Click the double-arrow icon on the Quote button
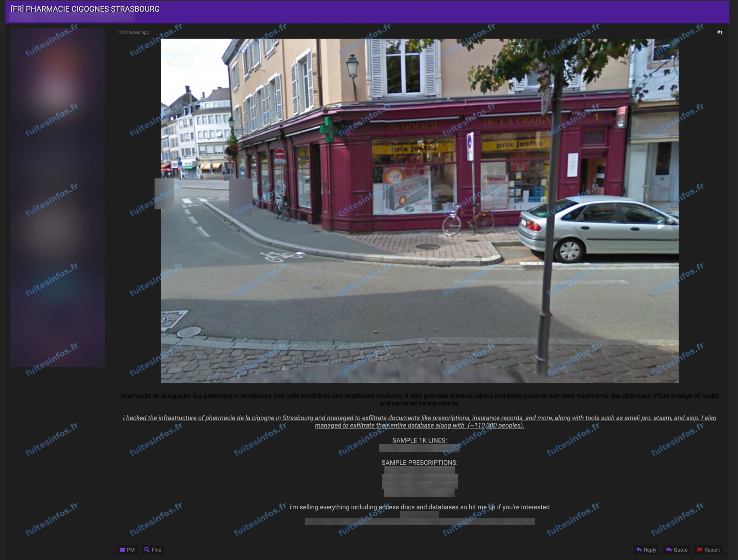This screenshot has width=738, height=560. pyautogui.click(x=669, y=550)
